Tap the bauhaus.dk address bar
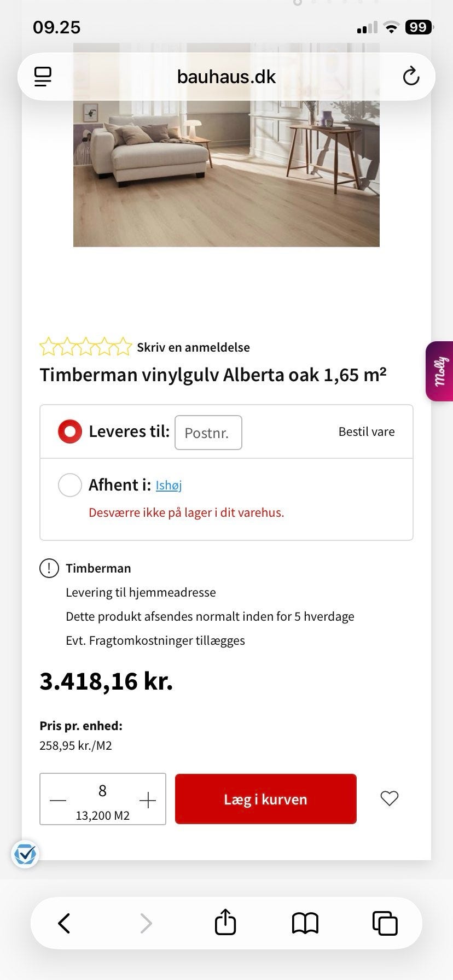The image size is (453, 980). click(x=226, y=77)
